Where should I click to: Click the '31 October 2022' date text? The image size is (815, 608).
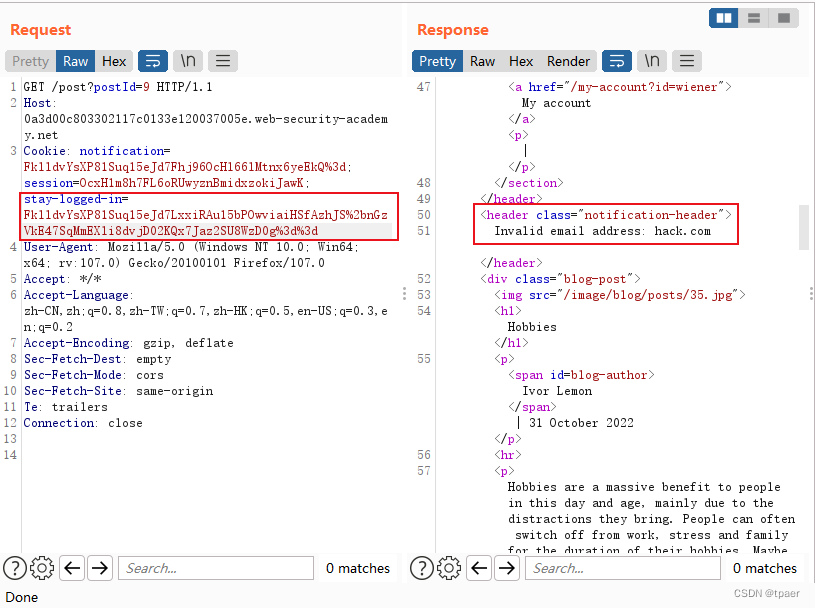tap(581, 423)
